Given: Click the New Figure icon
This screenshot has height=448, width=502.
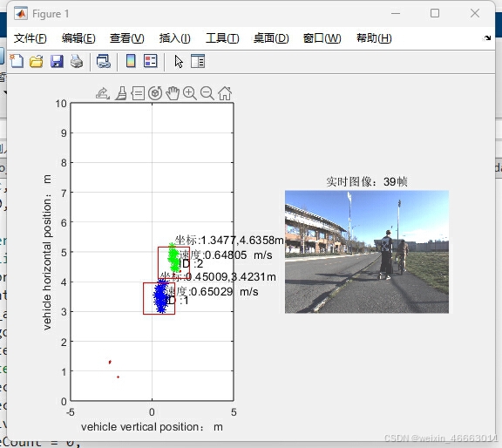Looking at the screenshot, I should [x=17, y=61].
